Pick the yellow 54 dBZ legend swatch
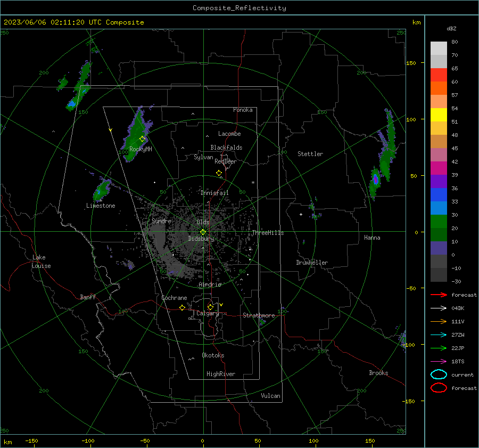This screenshot has height=448, width=479. click(439, 115)
